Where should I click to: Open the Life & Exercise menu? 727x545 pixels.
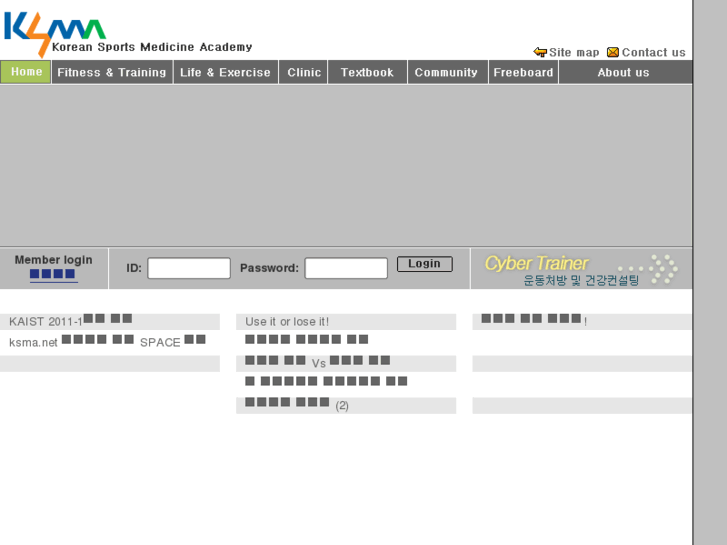pyautogui.click(x=225, y=72)
